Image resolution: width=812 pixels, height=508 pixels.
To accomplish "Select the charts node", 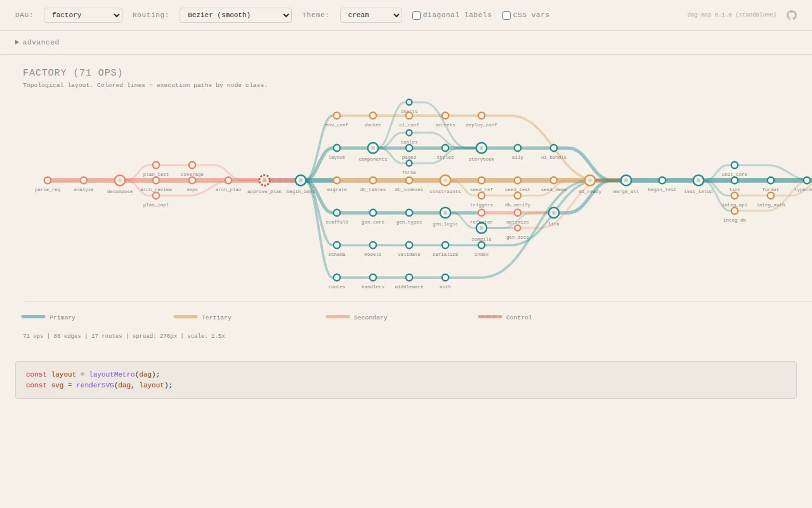I will 409,102.
